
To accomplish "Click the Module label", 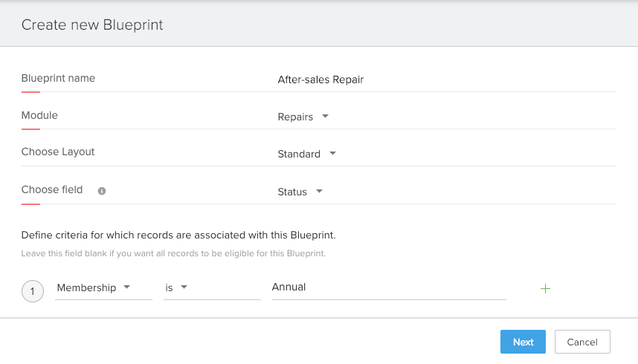I will tap(39, 115).
